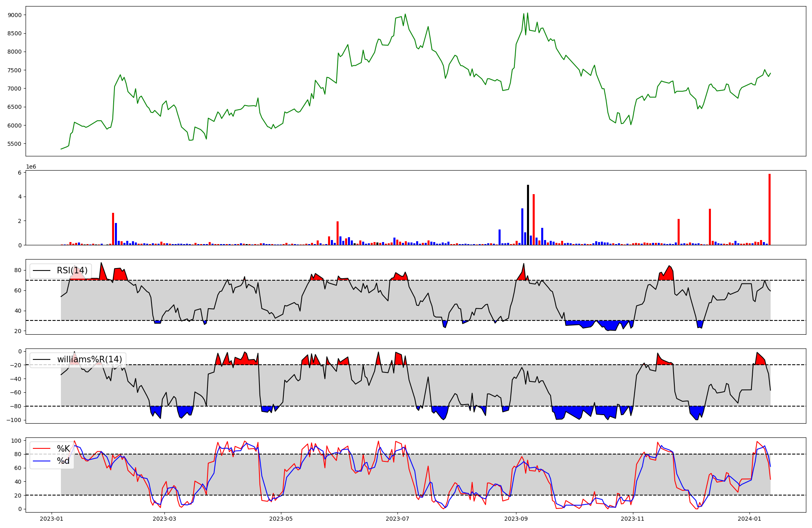
Task: Click the 2023-01 x-axis tick label
Action: click(51, 519)
